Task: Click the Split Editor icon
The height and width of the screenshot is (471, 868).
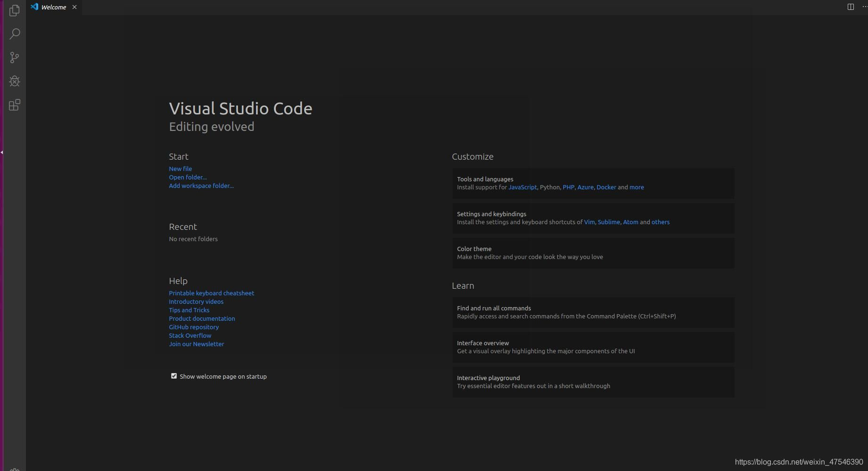Action: click(851, 7)
